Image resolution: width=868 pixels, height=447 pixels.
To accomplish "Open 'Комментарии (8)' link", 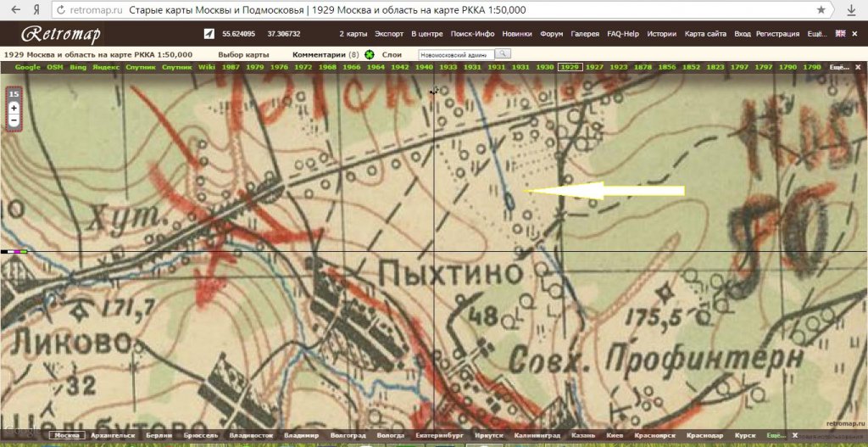I will click(x=325, y=55).
